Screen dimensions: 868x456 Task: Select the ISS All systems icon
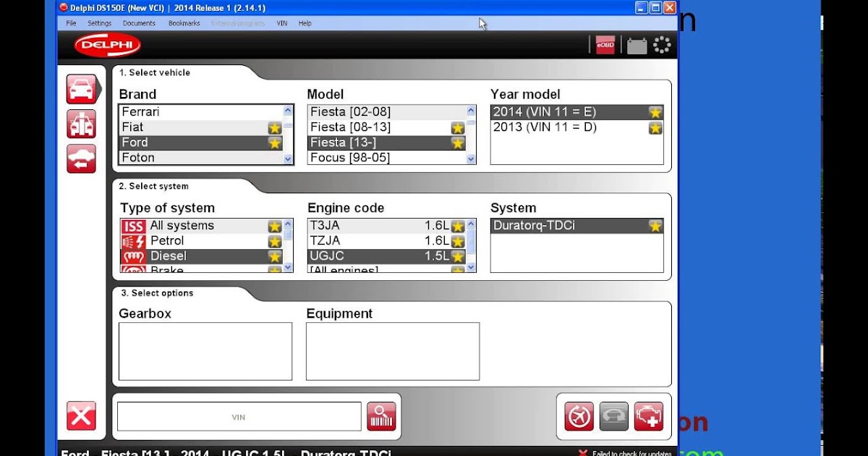133,226
